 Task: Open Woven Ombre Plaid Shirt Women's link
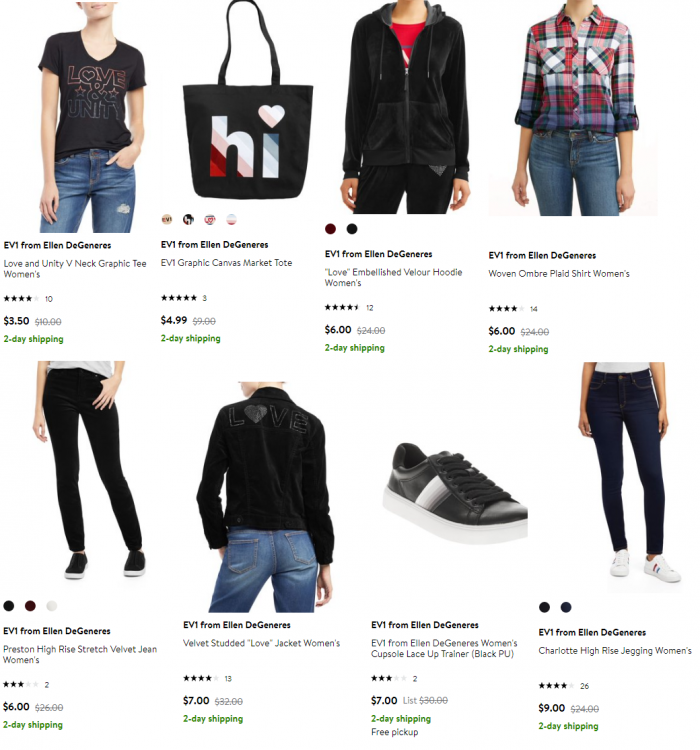(559, 274)
